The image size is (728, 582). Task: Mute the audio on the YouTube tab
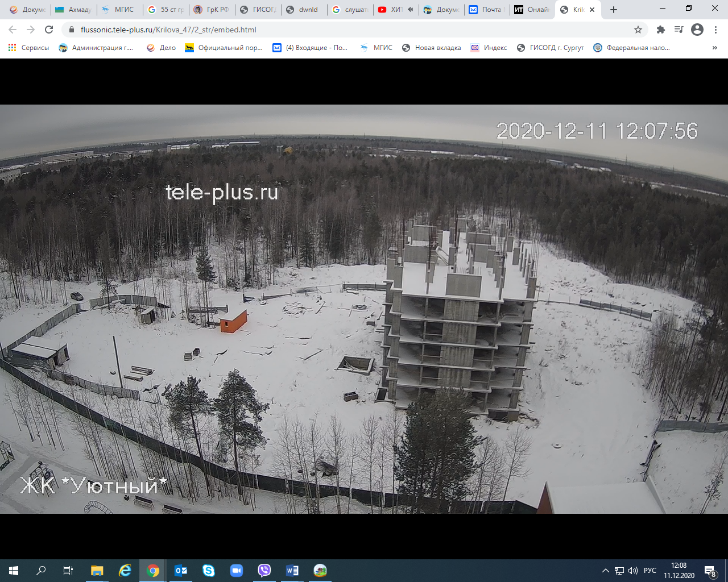pyautogui.click(x=410, y=10)
